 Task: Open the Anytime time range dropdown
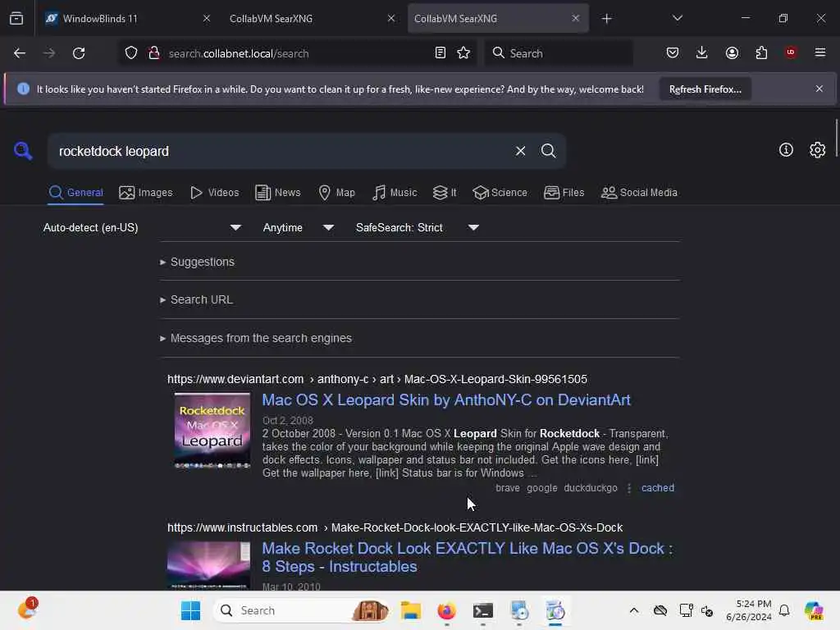(x=299, y=228)
